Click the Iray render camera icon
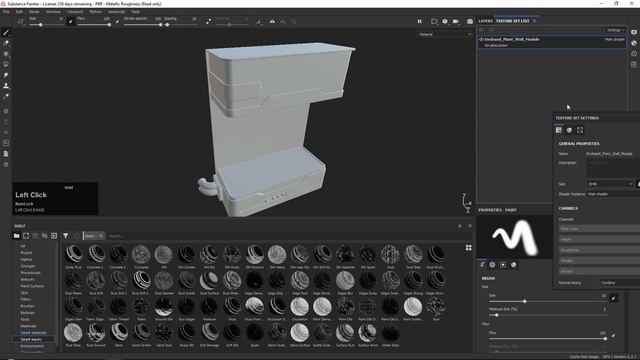The height and width of the screenshot is (360, 640). 470,21
